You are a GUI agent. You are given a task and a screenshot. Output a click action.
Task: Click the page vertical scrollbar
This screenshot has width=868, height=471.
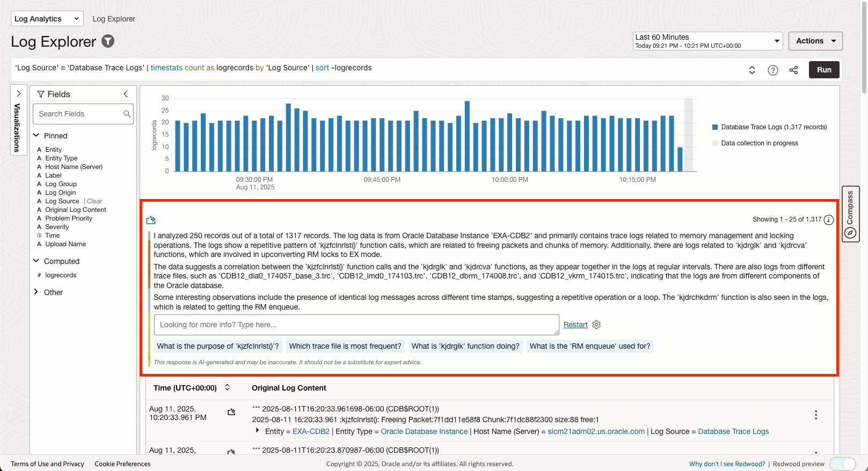point(864,48)
